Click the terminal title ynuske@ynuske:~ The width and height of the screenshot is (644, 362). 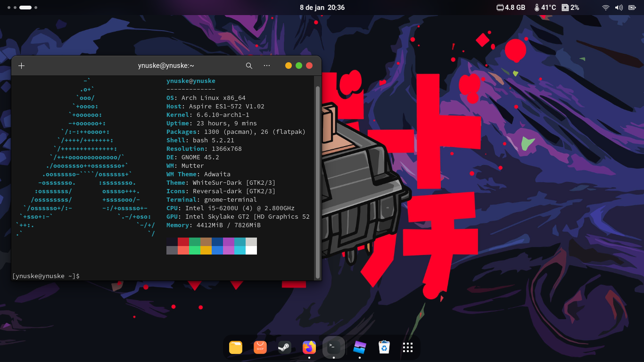[x=166, y=66]
